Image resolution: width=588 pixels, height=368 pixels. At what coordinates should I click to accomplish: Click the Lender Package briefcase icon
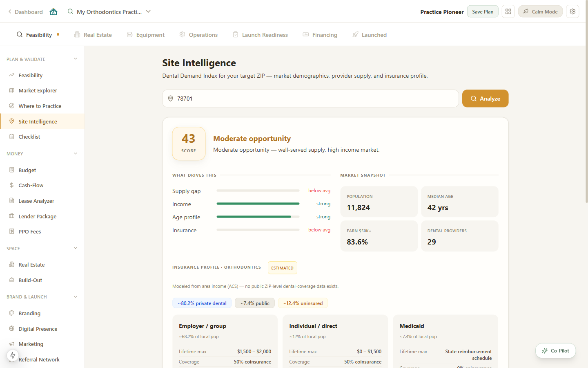[12, 216]
